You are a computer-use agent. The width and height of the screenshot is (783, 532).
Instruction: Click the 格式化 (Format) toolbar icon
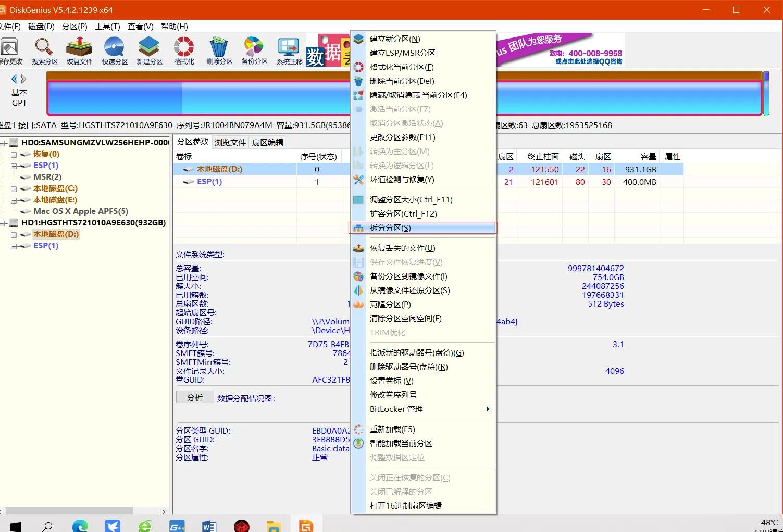pyautogui.click(x=183, y=49)
